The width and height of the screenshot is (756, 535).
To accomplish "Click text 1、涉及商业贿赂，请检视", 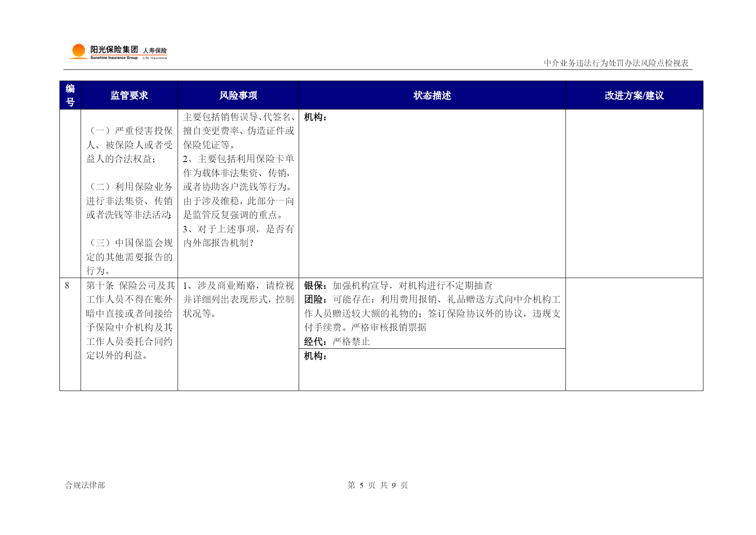I will click(x=239, y=285).
